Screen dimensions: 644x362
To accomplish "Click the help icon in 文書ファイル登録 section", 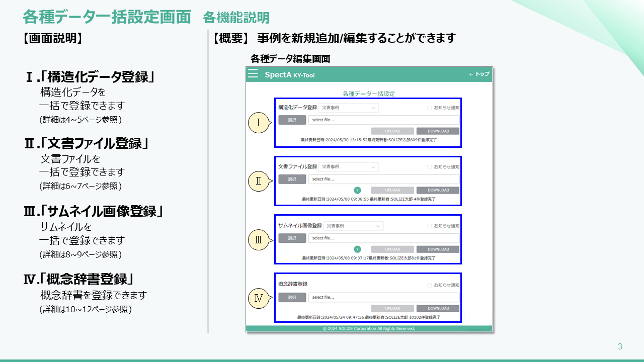I will pyautogui.click(x=357, y=190).
